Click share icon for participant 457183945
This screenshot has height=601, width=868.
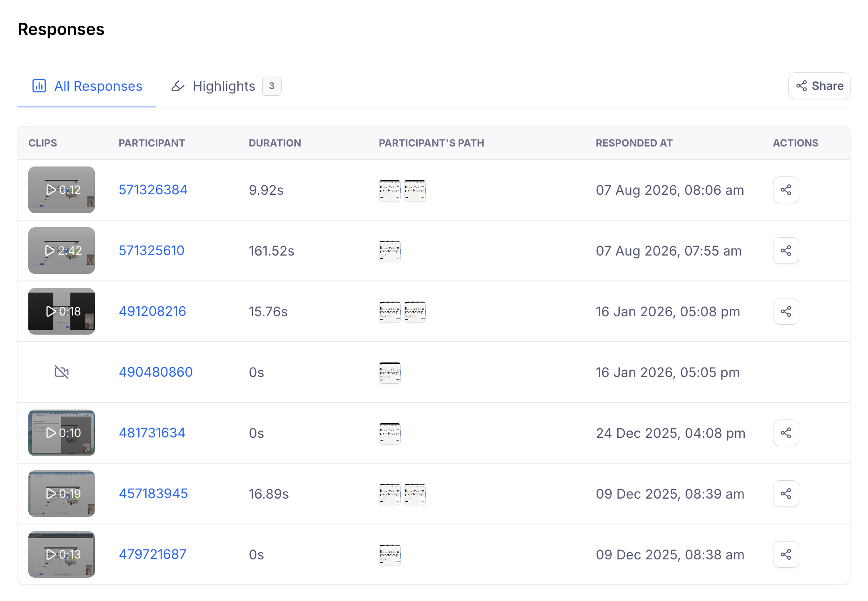786,494
